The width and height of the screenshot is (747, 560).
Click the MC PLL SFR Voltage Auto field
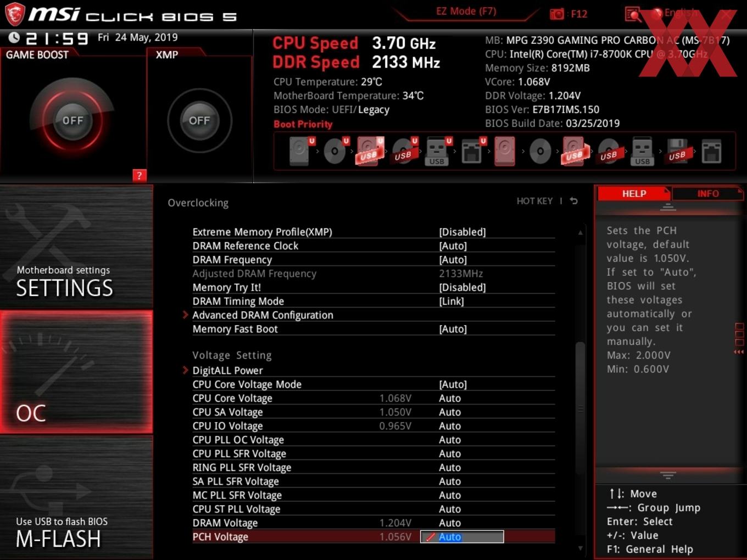pyautogui.click(x=450, y=495)
